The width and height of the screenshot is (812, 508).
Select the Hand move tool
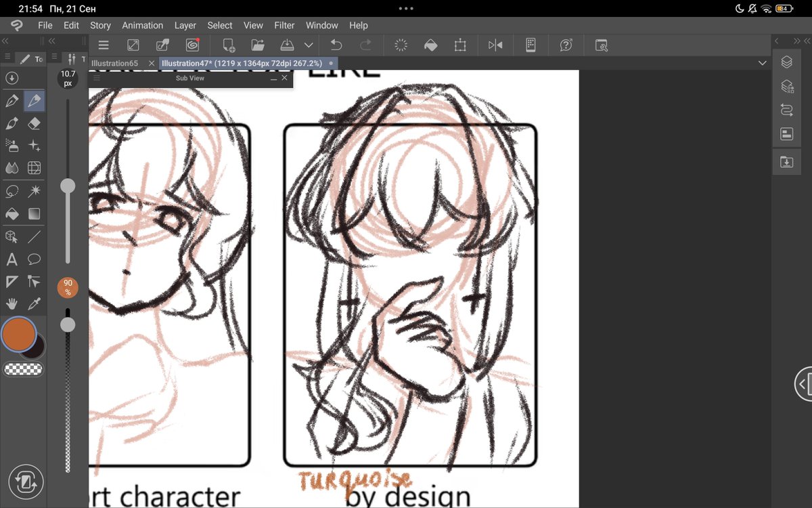(x=12, y=303)
